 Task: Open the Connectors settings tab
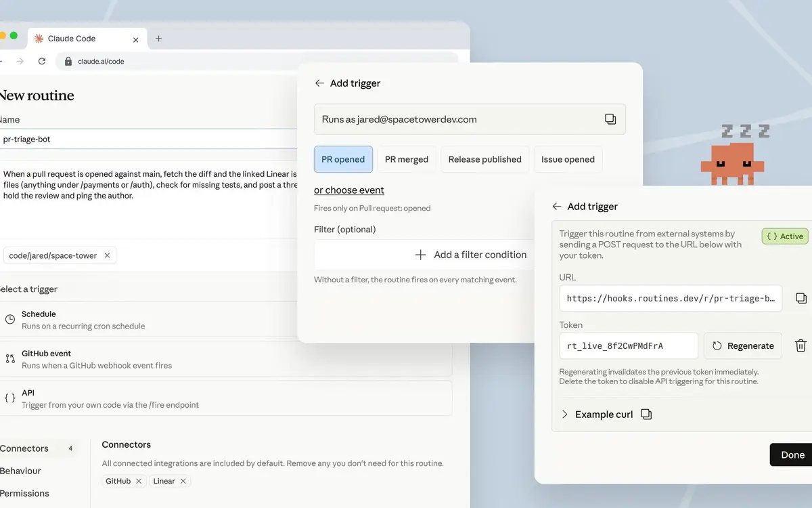38,448
